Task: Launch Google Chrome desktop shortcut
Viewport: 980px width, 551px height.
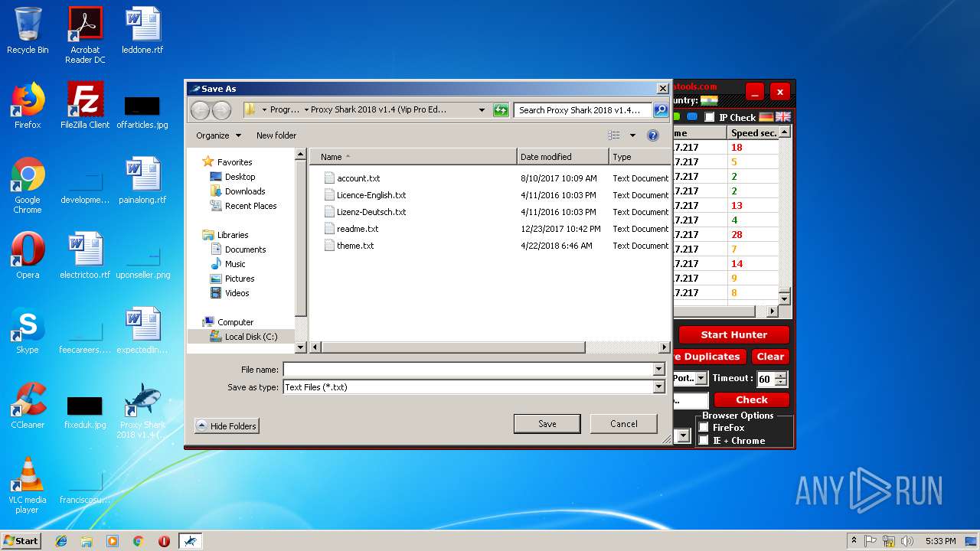Action: [x=28, y=185]
